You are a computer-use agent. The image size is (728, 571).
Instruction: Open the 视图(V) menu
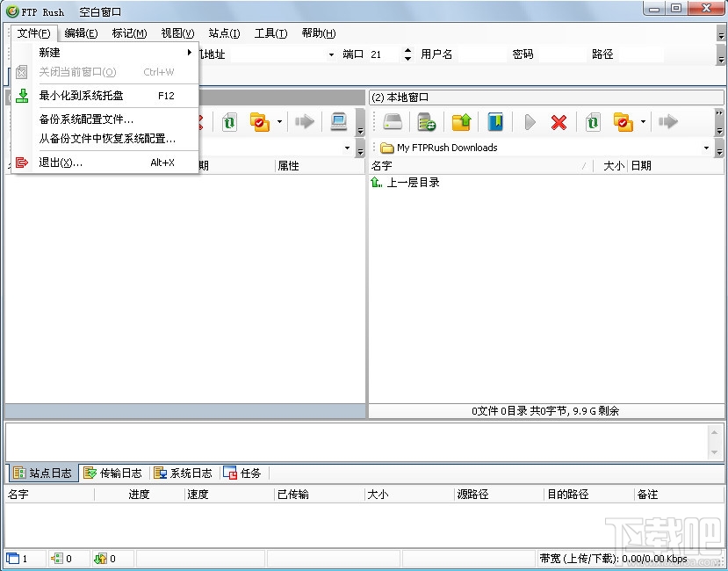point(177,33)
